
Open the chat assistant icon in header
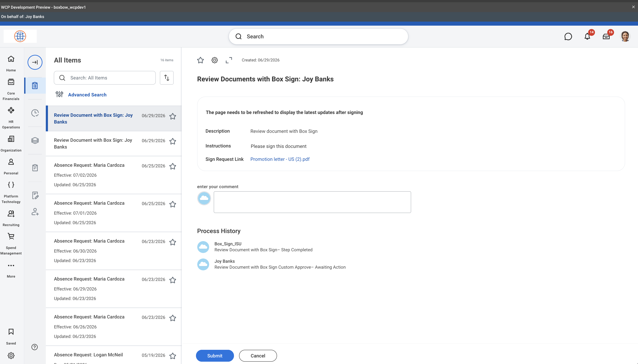click(568, 36)
